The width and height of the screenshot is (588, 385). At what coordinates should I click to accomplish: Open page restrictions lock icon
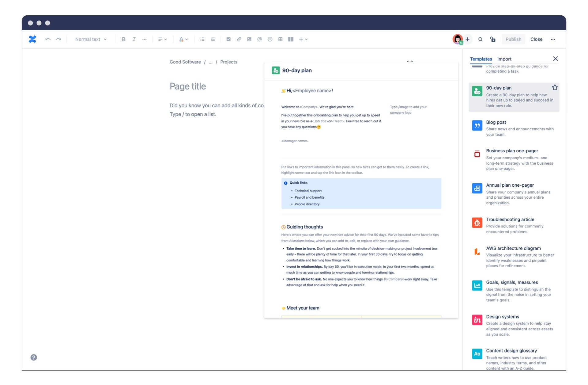click(493, 39)
